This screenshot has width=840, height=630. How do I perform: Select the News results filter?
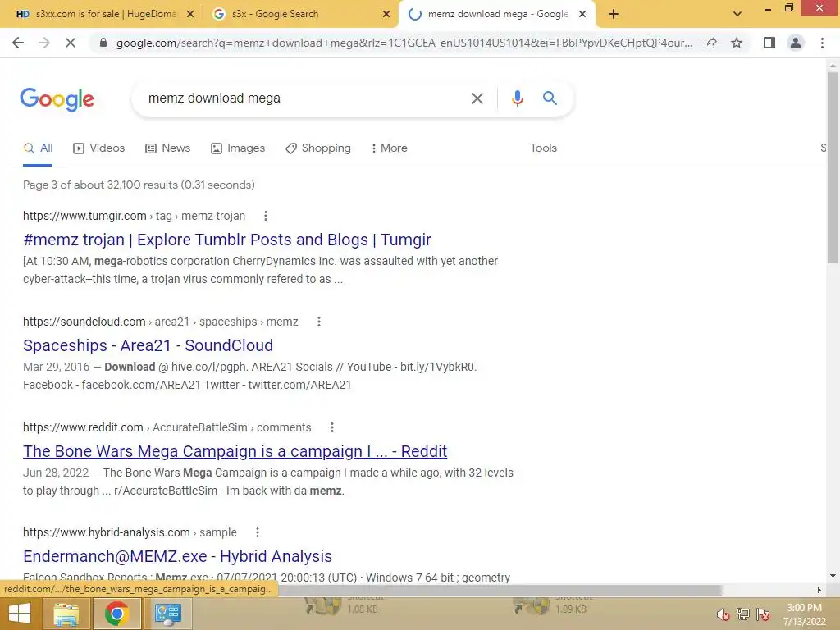click(x=167, y=148)
